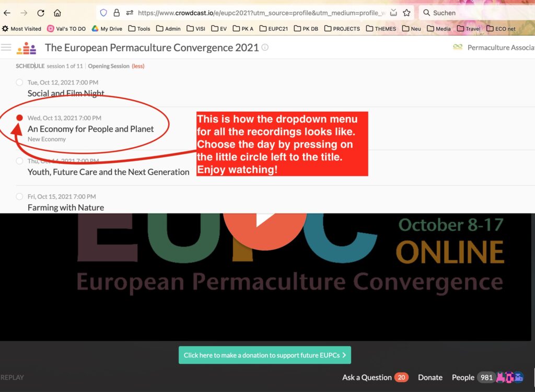Click 'Youth, Future Care and the Next Generation'

point(108,172)
